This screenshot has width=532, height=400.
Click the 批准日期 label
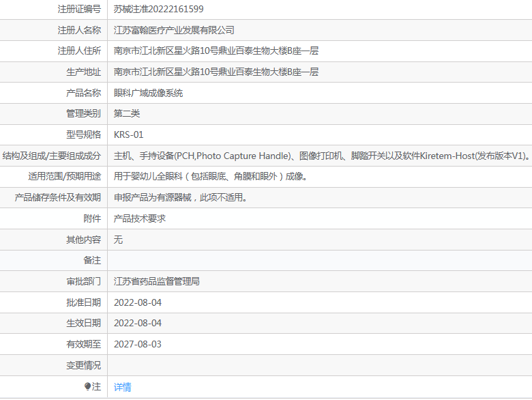tap(83, 302)
